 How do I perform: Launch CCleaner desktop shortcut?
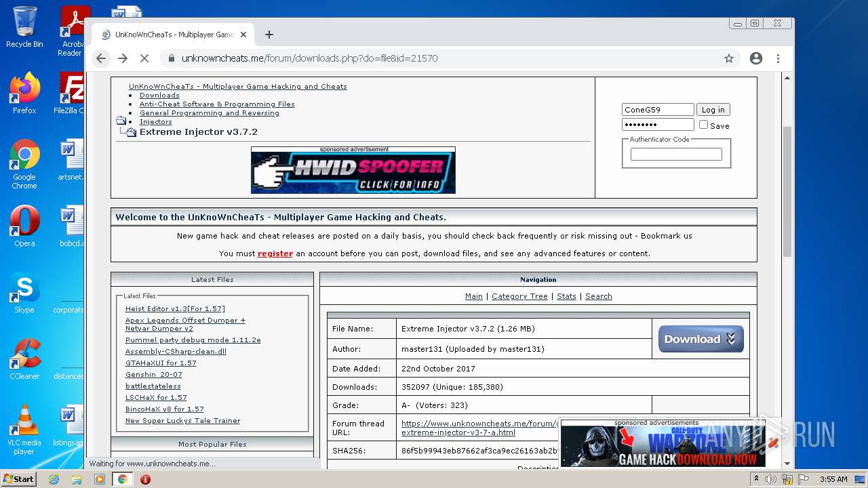pyautogui.click(x=24, y=359)
